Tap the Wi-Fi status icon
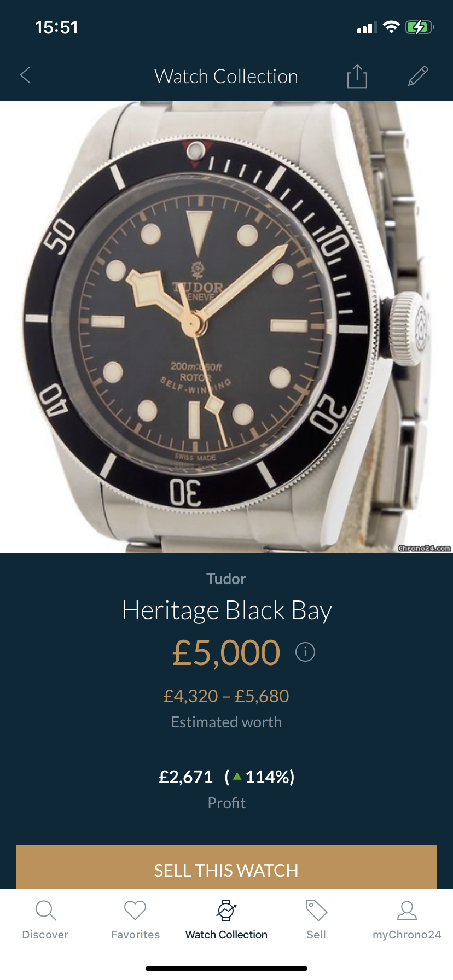 (x=391, y=27)
